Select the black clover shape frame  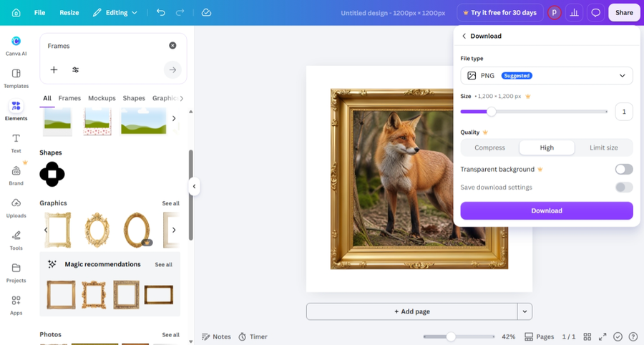click(52, 174)
